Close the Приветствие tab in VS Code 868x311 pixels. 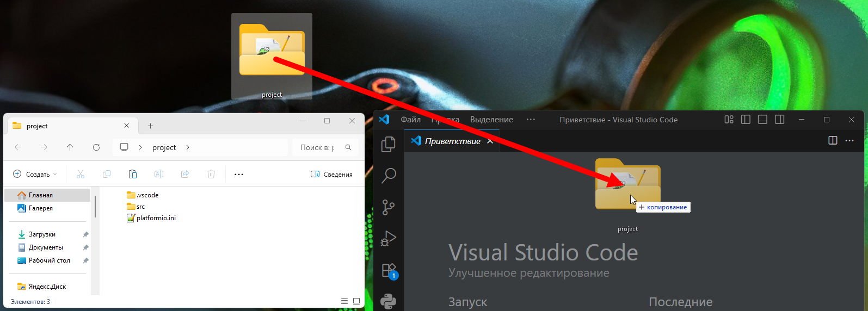click(x=490, y=141)
